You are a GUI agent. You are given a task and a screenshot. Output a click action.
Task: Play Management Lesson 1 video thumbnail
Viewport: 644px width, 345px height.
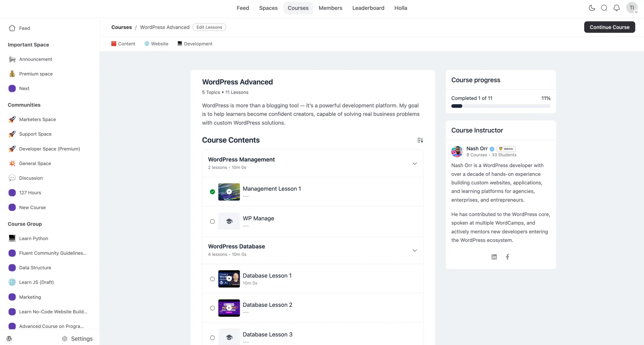pyautogui.click(x=229, y=192)
